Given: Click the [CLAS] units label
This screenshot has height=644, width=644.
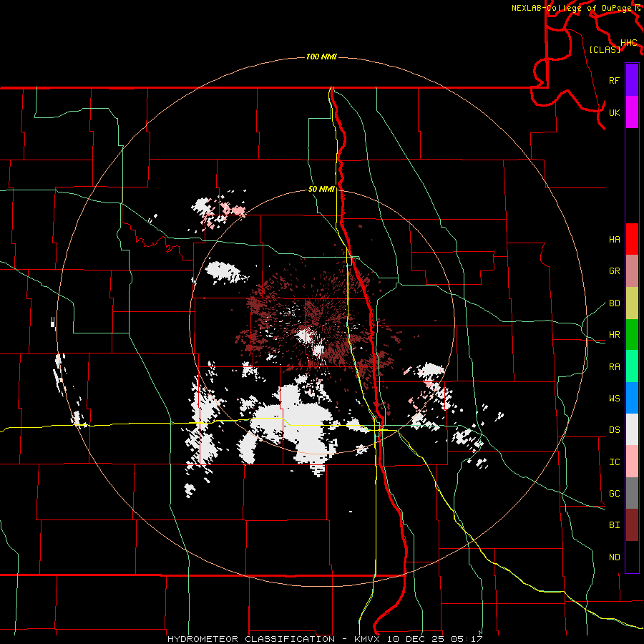Looking at the screenshot, I should click(x=605, y=50).
